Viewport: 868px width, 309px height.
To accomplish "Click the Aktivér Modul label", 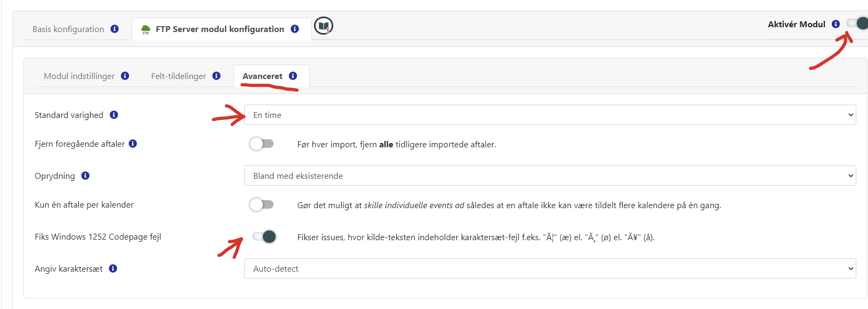I will [x=797, y=24].
